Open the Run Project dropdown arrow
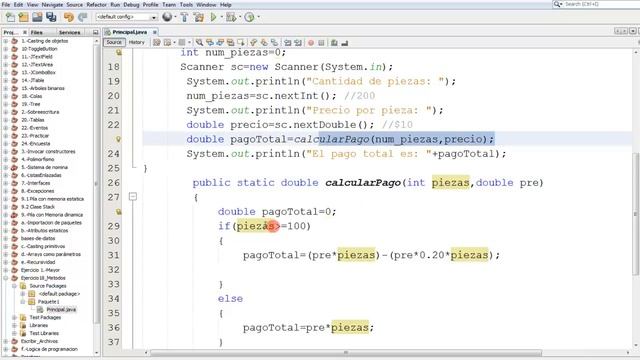The height and width of the screenshot is (360, 640). (x=222, y=17)
